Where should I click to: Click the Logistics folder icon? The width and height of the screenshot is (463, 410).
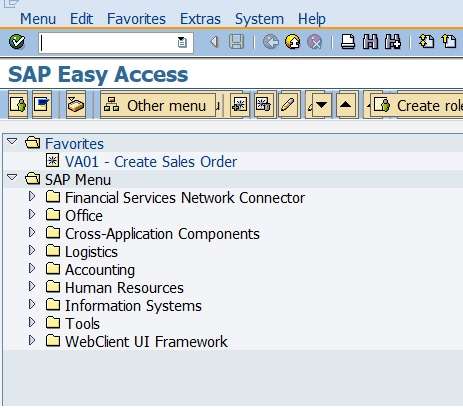[x=53, y=251]
